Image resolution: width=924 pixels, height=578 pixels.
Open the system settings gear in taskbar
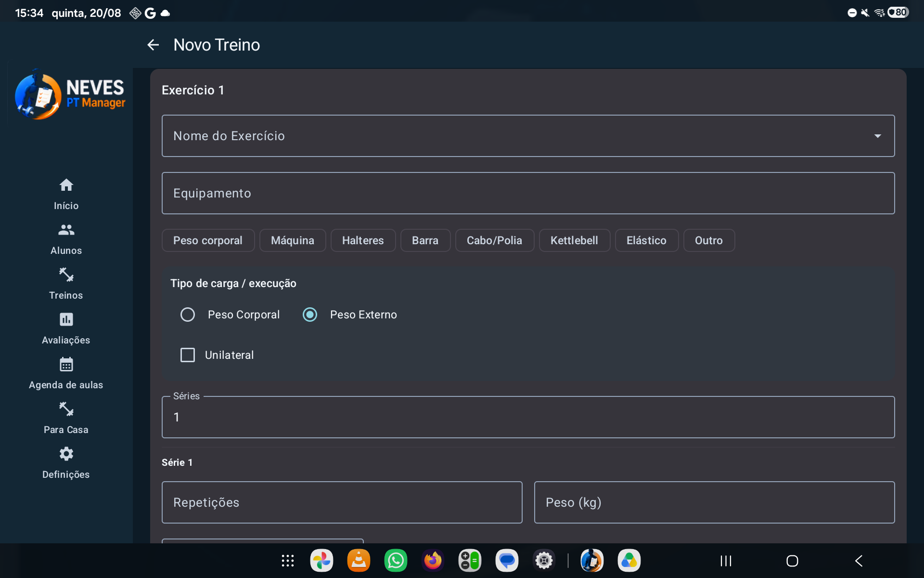click(x=544, y=561)
